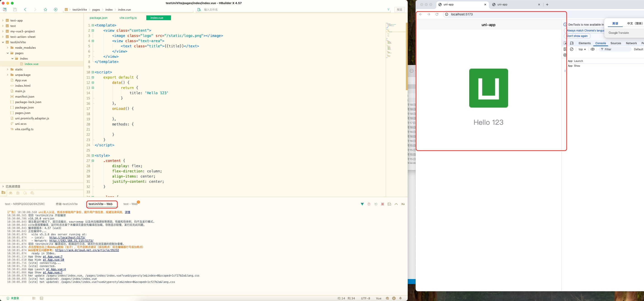Toggle fold on line 1 template tag
Viewport: 644px width, 301px height.
93,25
